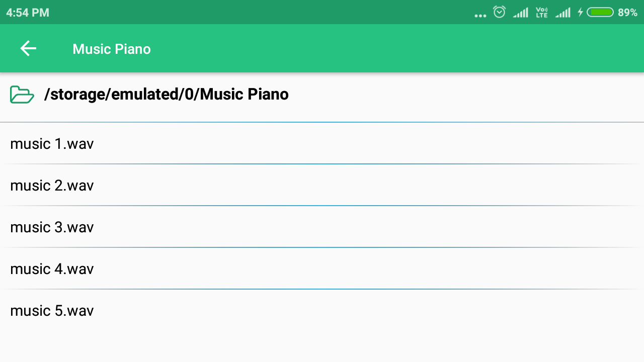Screen dimensions: 644x362
Task: Click the empty green toolbar area right of the title
Action: (x=403, y=49)
